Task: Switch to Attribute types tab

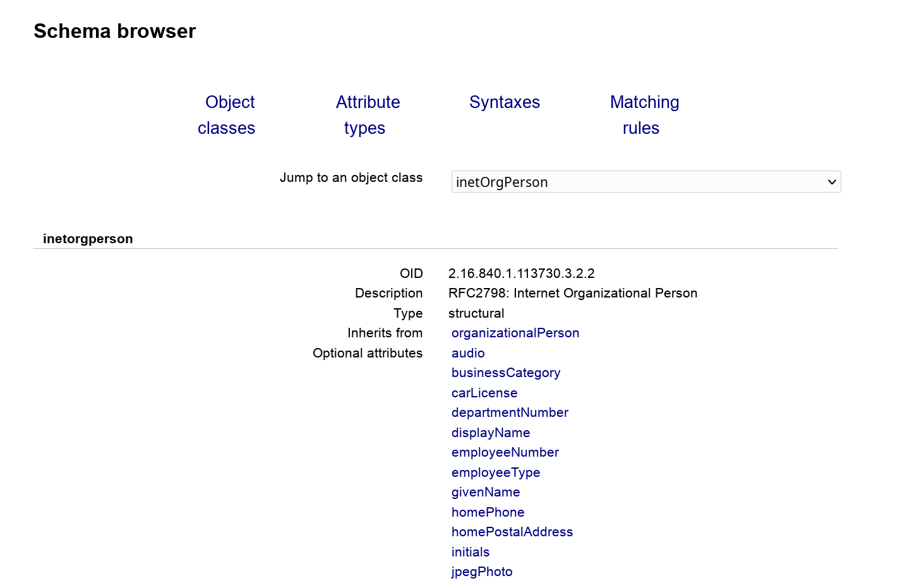Action: (367, 115)
